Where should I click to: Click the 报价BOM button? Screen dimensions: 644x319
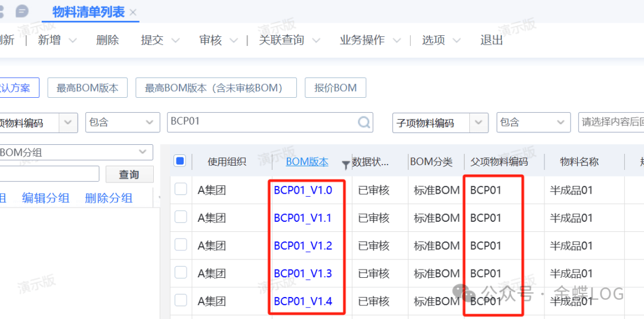(335, 88)
